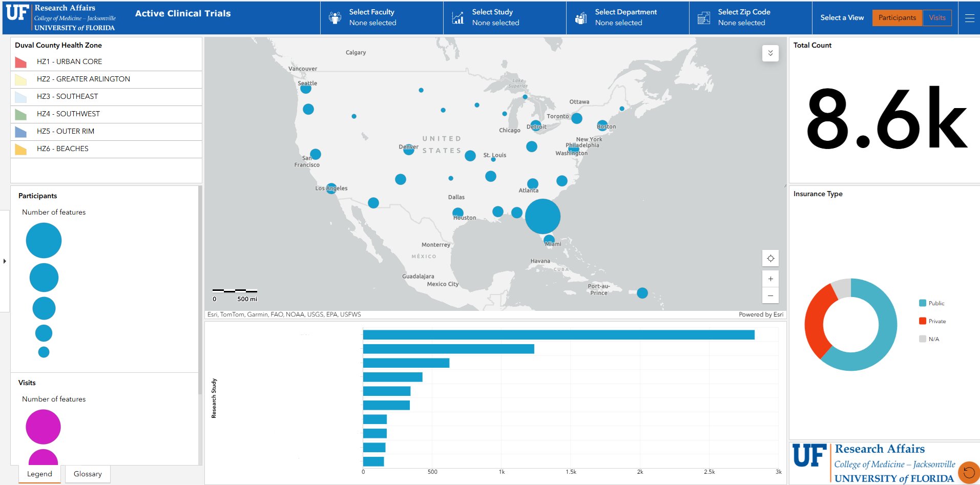Click the Select Zip Code map icon
This screenshot has width=980, height=485.
704,18
